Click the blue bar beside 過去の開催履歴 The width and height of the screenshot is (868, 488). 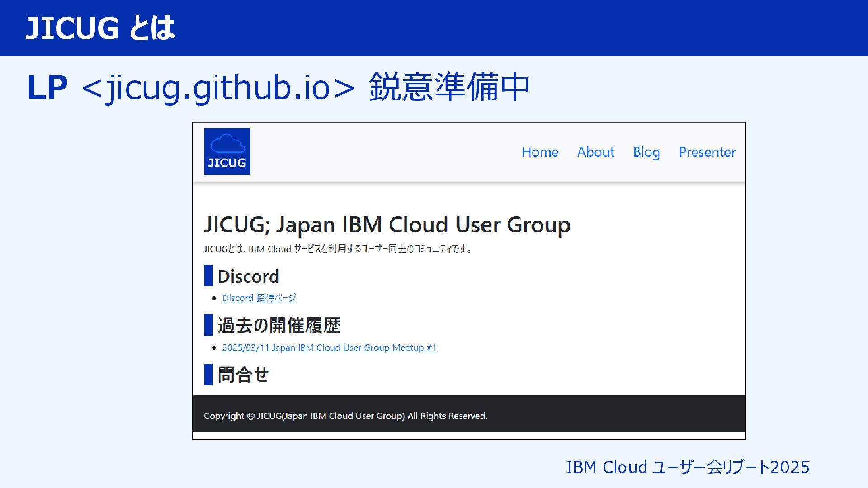(x=208, y=325)
